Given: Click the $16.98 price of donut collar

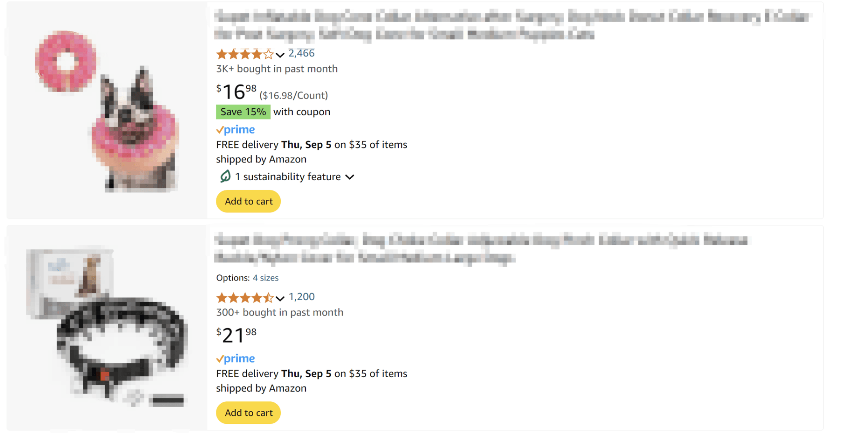Looking at the screenshot, I should [236, 92].
